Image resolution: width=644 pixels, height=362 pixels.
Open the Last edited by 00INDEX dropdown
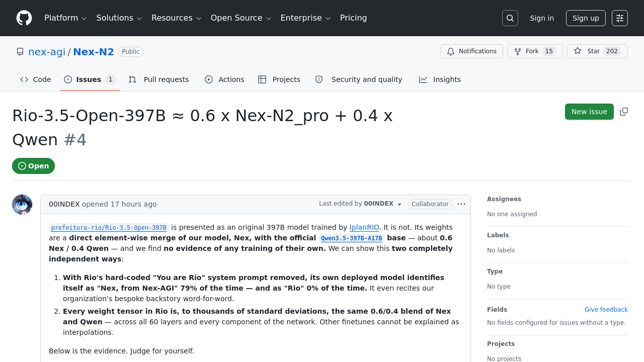tap(361, 204)
